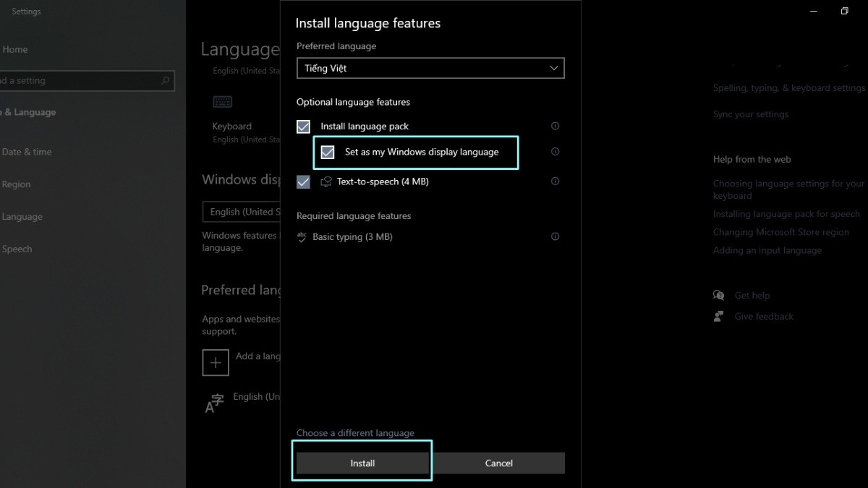
Task: Open Choosing language settings for your keyboard link
Action: 788,189
